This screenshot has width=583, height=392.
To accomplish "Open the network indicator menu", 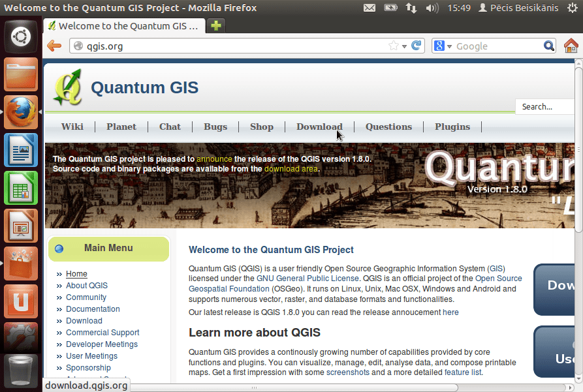I will tap(411, 8).
